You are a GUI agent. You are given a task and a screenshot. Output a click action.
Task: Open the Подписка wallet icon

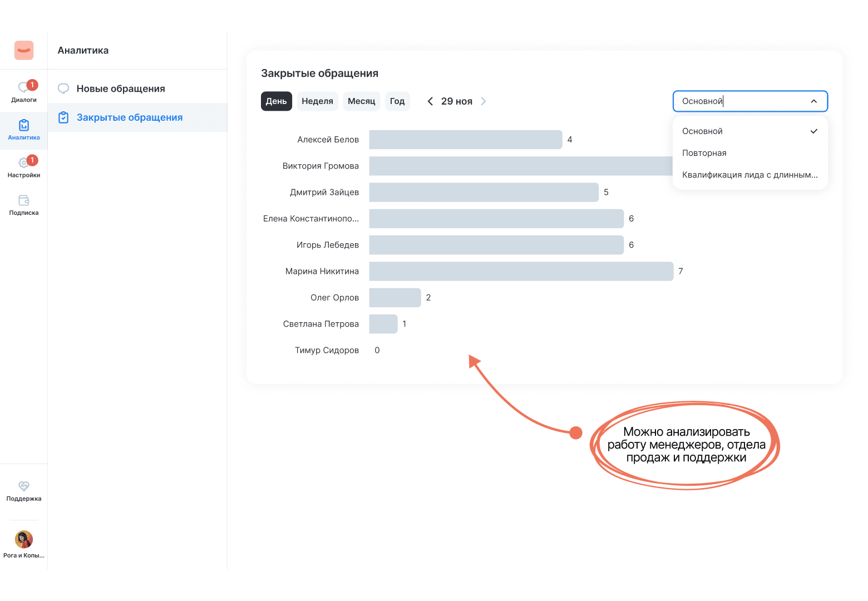[x=24, y=201]
